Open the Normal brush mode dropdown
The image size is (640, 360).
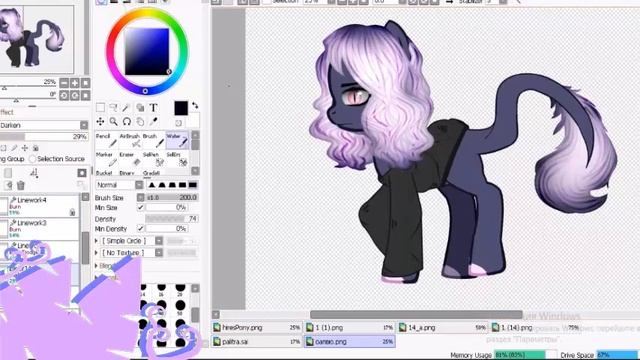point(139,185)
